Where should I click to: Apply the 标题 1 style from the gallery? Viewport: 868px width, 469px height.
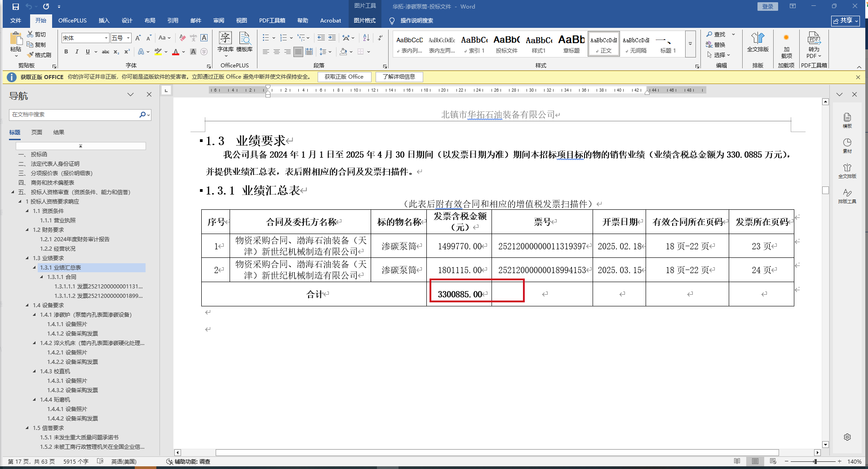[668, 44]
